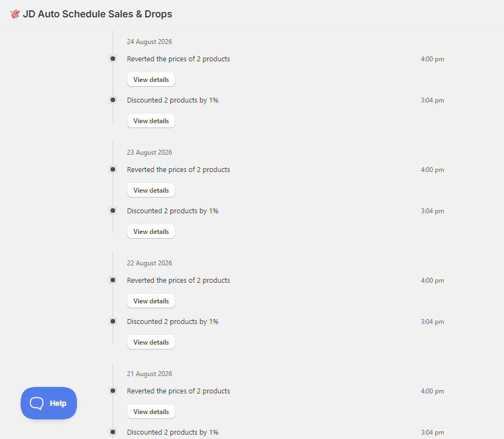Click timeline bullet for 23 August discount entry
This screenshot has height=439, width=504.
click(x=113, y=211)
